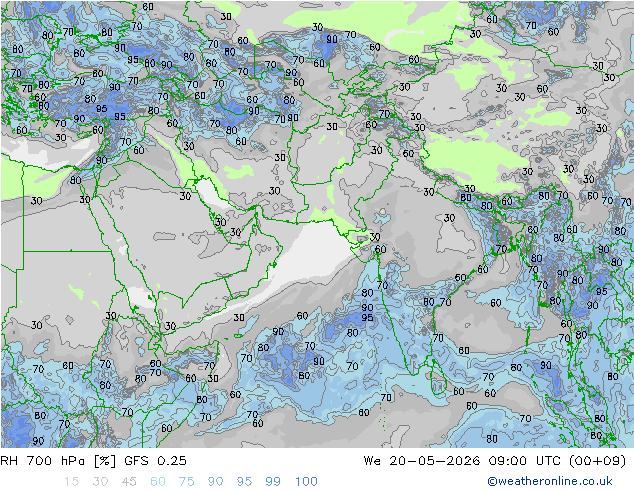Image resolution: width=634 pixels, height=490 pixels.
Task: Click legend value 60 in color scale
Action: (x=158, y=482)
